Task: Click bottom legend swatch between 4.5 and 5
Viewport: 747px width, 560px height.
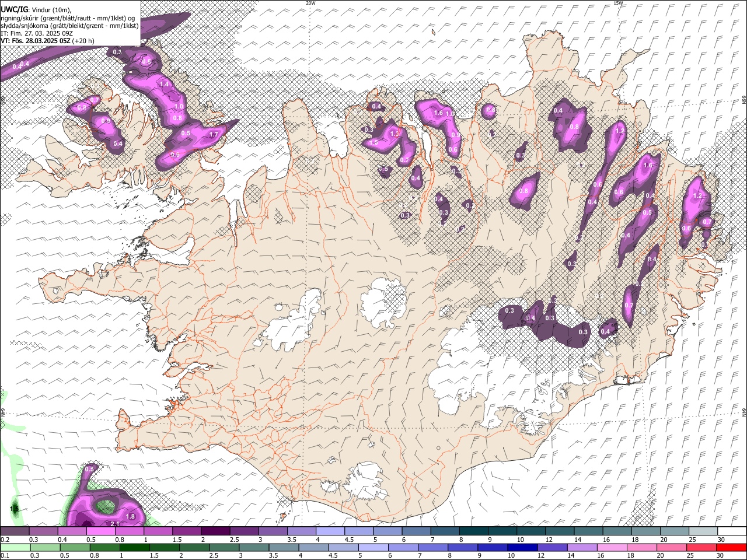Action: point(343,547)
